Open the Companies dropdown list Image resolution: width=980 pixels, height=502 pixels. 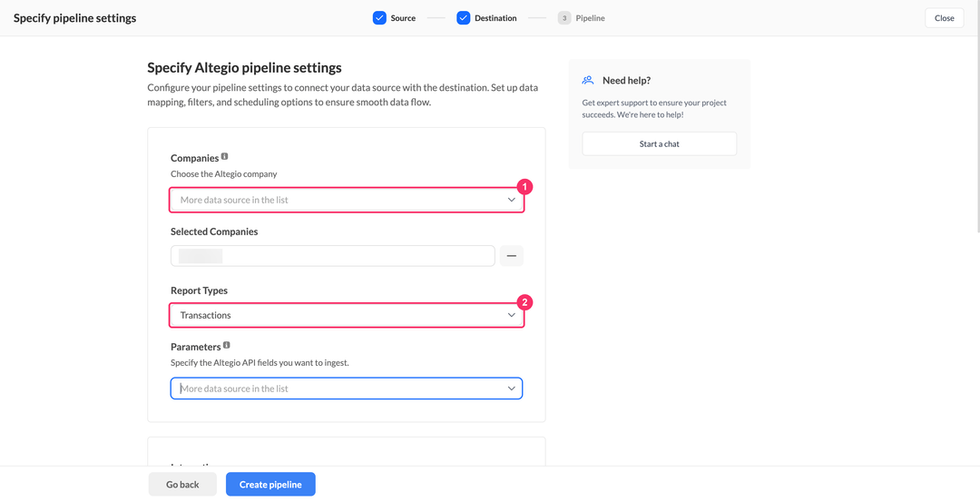coord(347,200)
